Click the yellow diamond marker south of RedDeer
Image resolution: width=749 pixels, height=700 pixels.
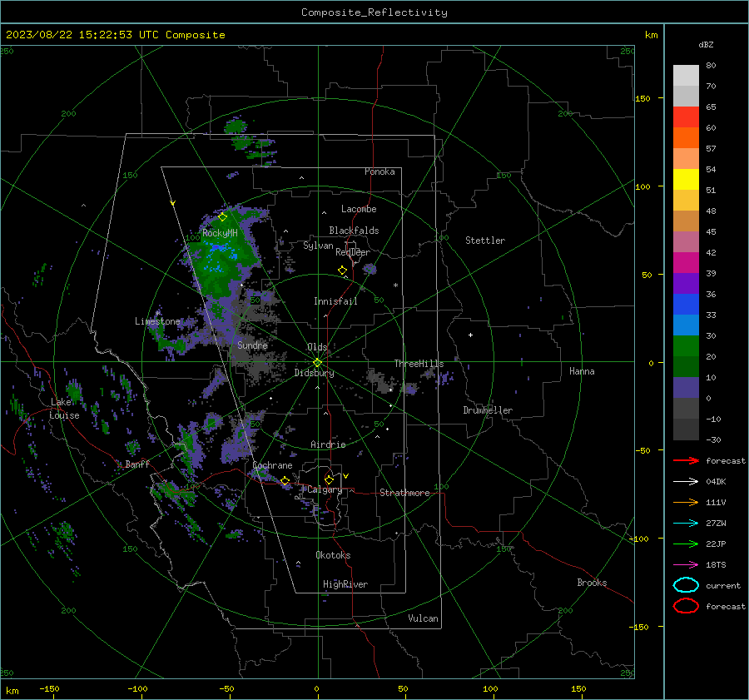pyautogui.click(x=343, y=271)
